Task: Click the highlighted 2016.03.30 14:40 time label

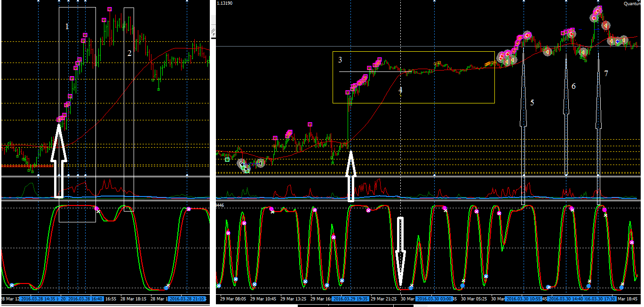Action: [566, 299]
